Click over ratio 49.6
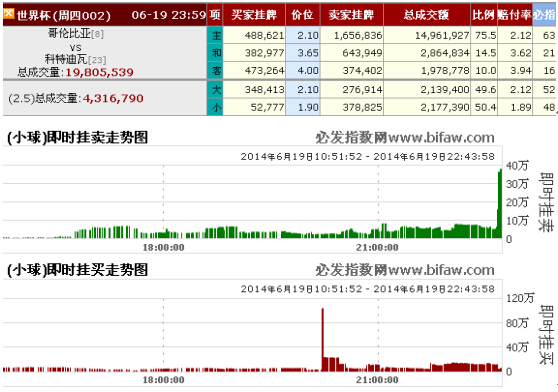The width and height of the screenshot is (558, 392). [485, 90]
